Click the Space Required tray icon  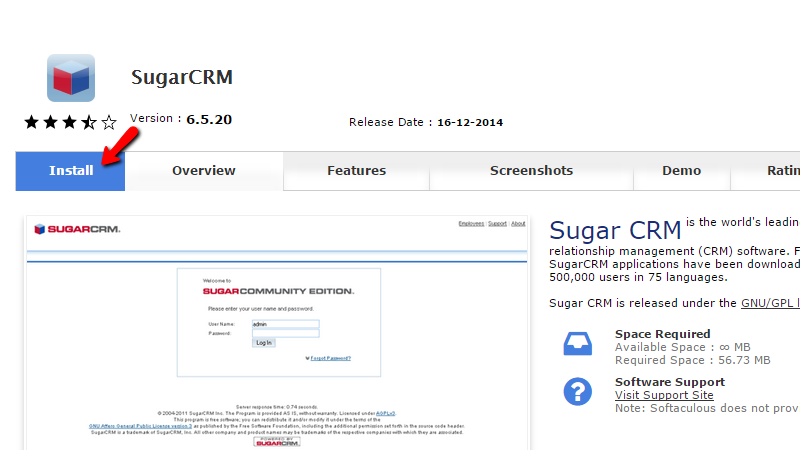click(x=578, y=343)
